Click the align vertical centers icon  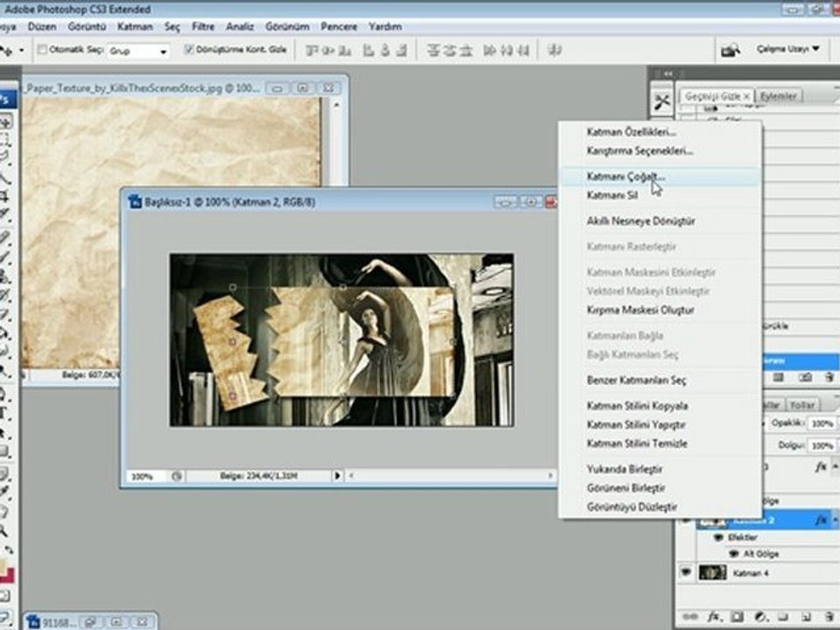[x=328, y=51]
